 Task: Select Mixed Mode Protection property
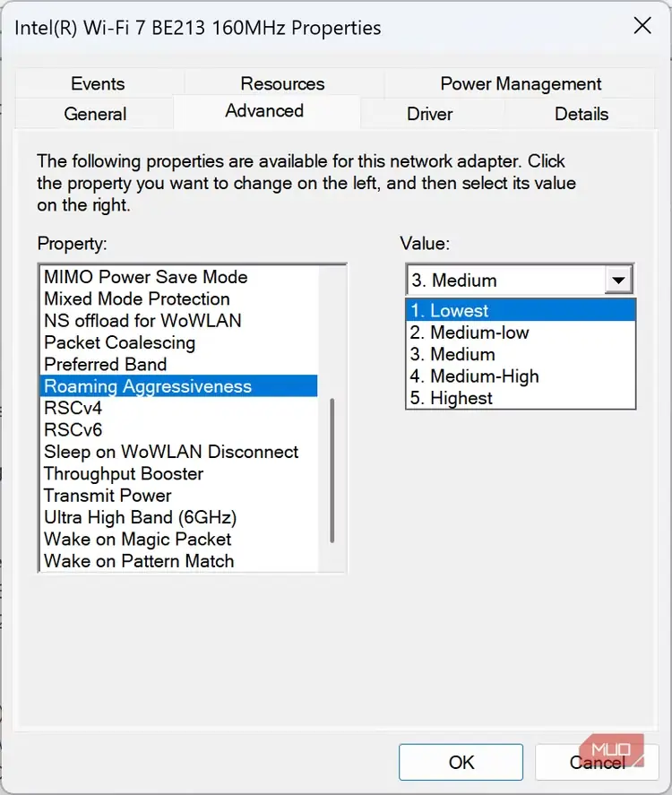(178, 298)
